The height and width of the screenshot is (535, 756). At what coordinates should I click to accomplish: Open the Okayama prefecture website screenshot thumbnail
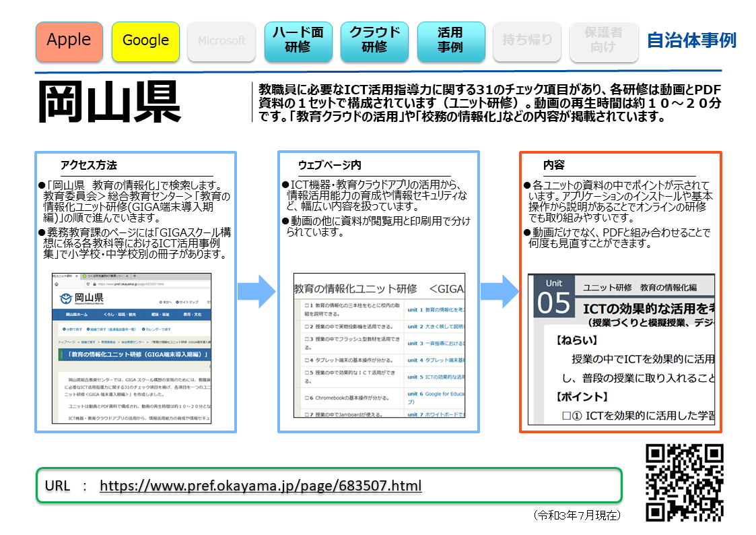132,348
